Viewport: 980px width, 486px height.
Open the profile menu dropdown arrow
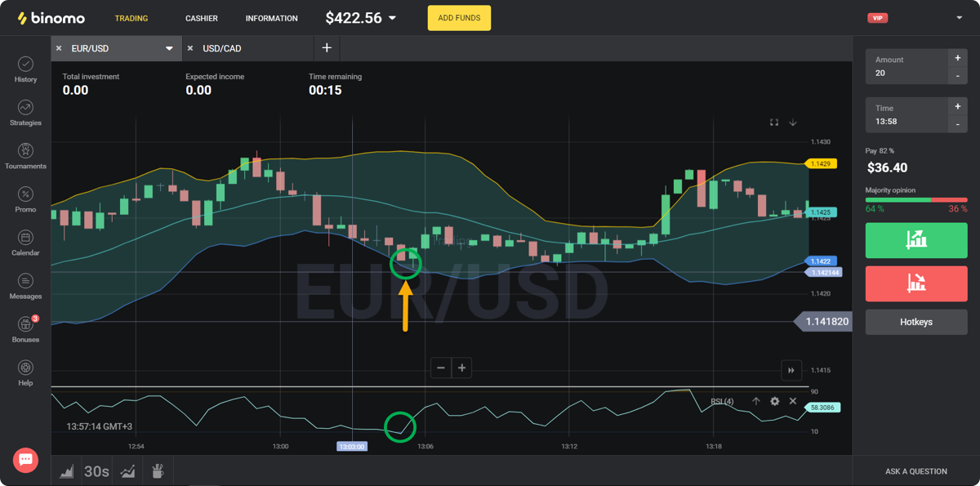[960, 18]
